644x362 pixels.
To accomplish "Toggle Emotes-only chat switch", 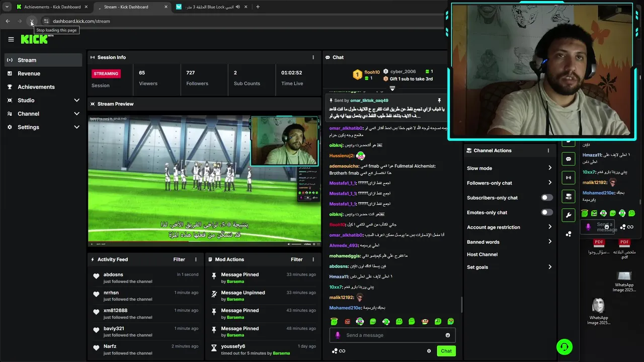I will tap(547, 212).
